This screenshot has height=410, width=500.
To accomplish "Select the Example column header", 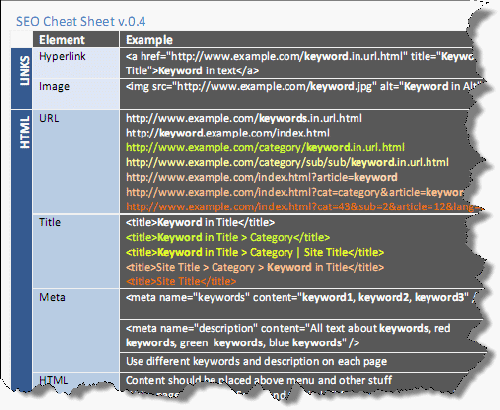I will coord(149,40).
